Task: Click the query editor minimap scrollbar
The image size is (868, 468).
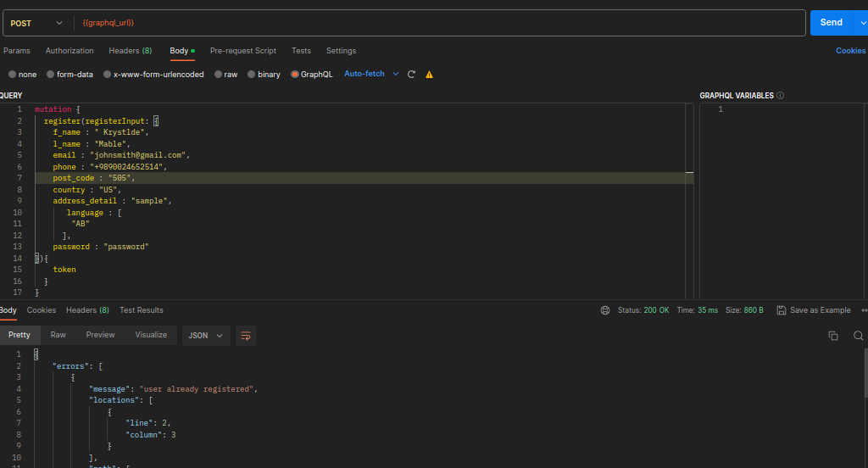Action: pos(689,200)
